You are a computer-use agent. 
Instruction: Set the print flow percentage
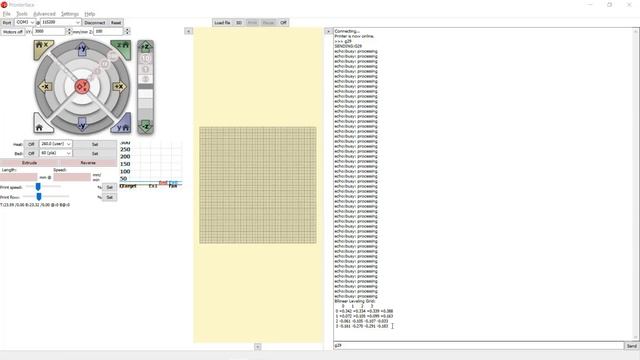point(109,197)
